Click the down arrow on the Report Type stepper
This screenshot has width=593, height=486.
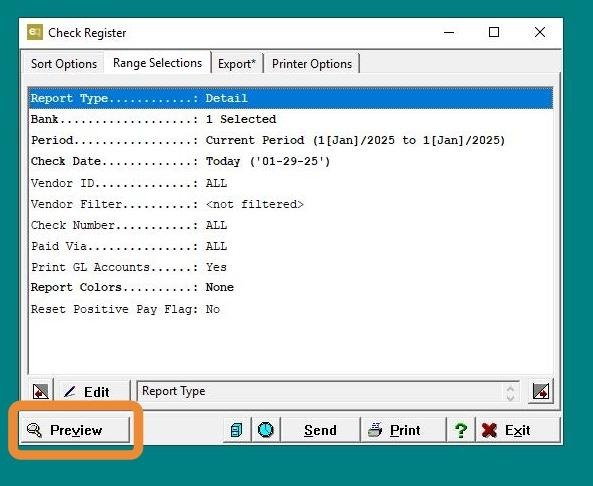pyautogui.click(x=510, y=397)
